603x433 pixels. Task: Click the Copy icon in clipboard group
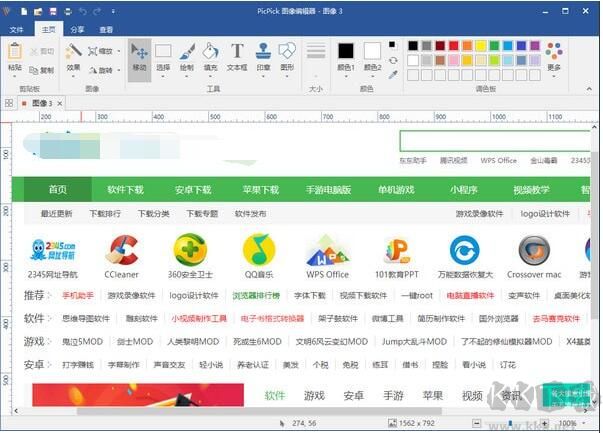click(34, 70)
